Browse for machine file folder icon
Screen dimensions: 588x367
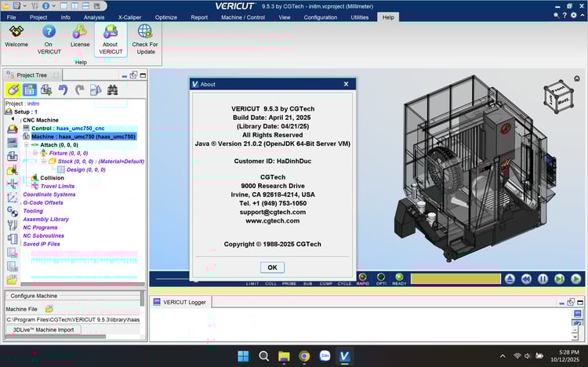pyautogui.click(x=49, y=309)
